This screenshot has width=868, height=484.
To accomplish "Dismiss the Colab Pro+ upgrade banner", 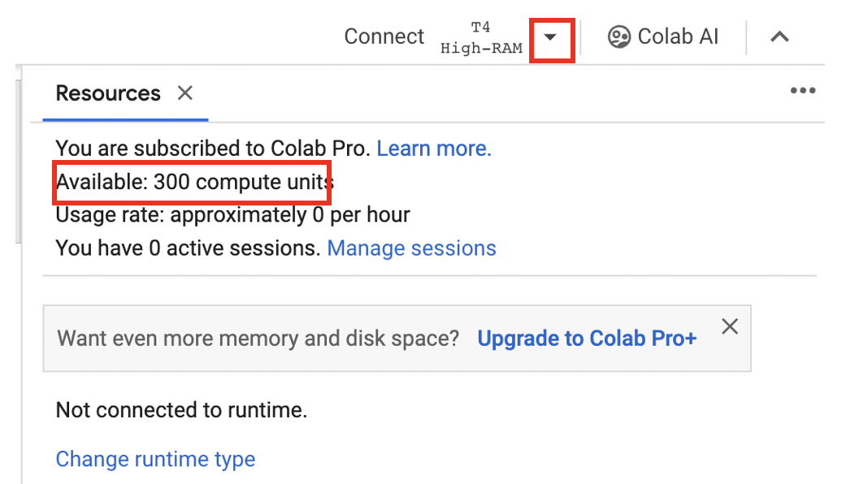I will tap(729, 326).
